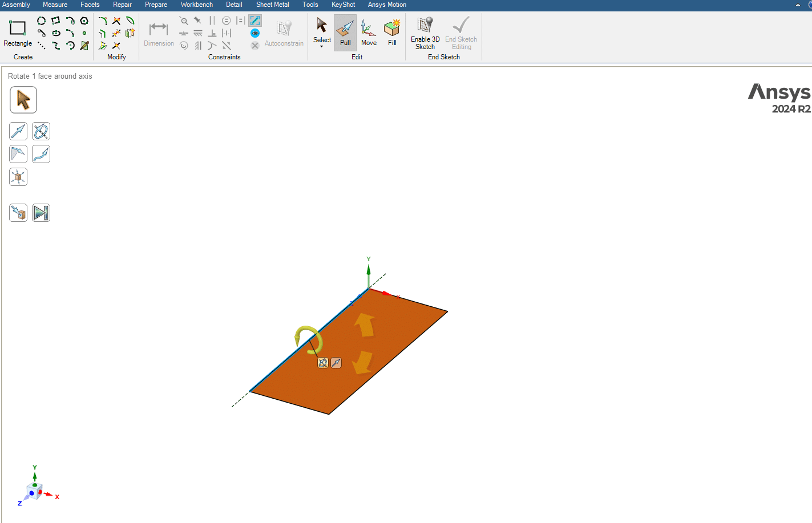The height and width of the screenshot is (523, 812).
Task: Toggle the blue eye constraint visibility icon
Action: [255, 33]
